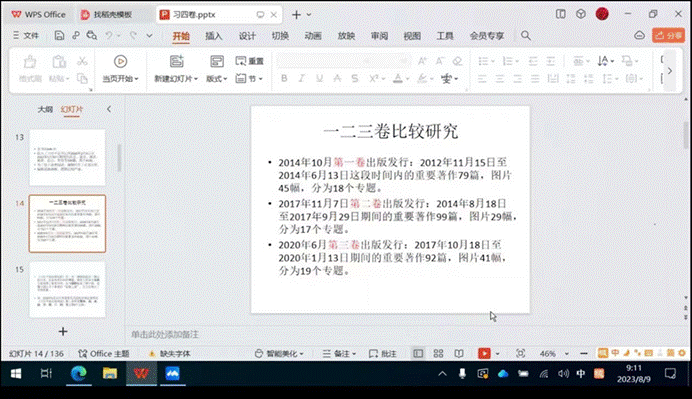Click the 分享 share button
The width and height of the screenshot is (692, 399).
(x=669, y=35)
